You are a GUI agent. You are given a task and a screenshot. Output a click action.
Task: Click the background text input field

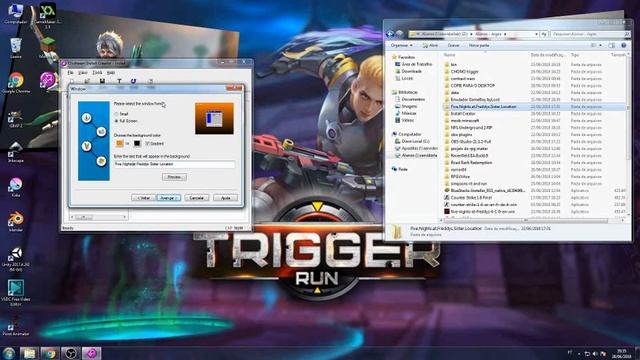[x=174, y=164]
